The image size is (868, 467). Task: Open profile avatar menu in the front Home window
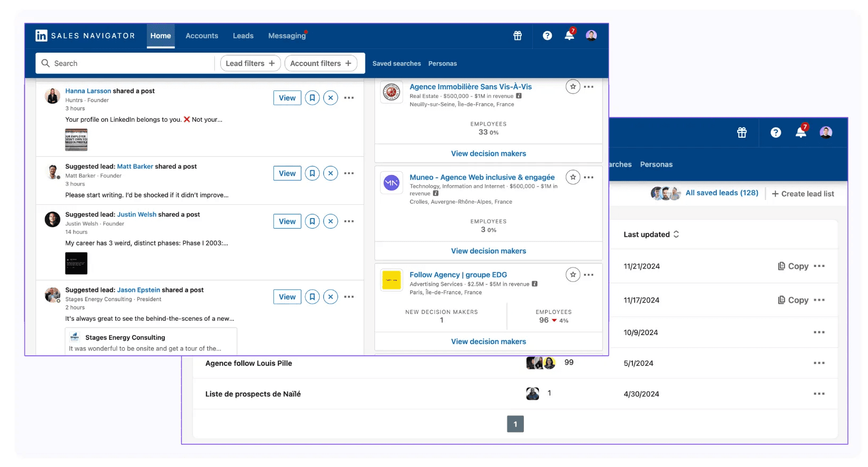[x=591, y=36]
